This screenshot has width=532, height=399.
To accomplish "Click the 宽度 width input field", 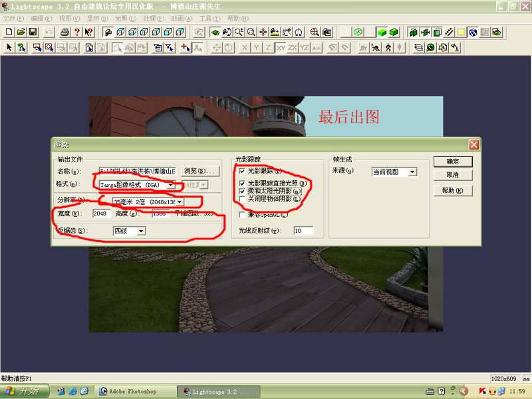I will [102, 213].
